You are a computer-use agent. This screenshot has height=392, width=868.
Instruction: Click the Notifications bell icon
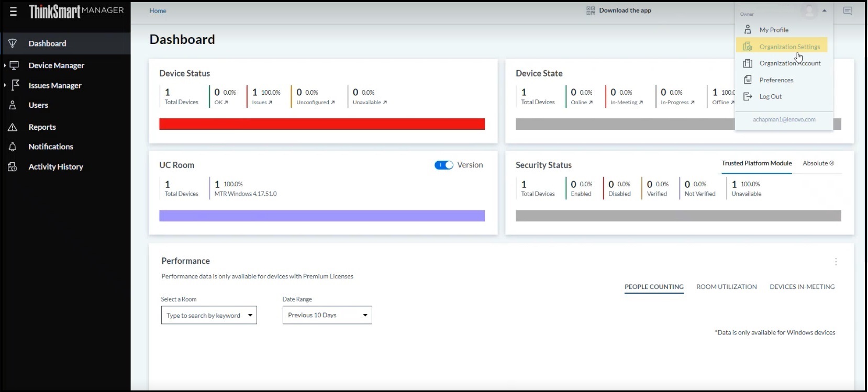click(13, 147)
